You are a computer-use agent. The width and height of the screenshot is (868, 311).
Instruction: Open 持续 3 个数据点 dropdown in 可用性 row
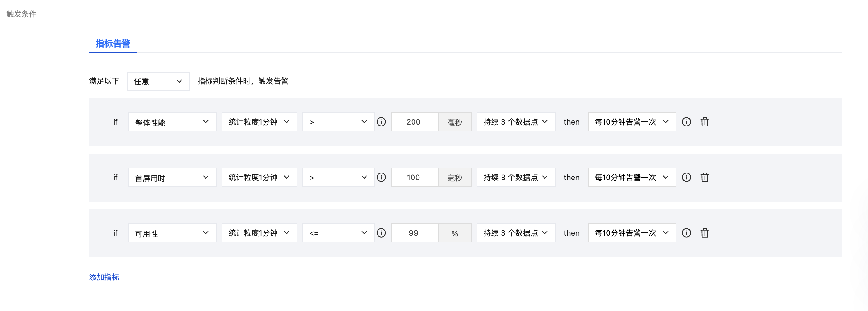pos(516,233)
